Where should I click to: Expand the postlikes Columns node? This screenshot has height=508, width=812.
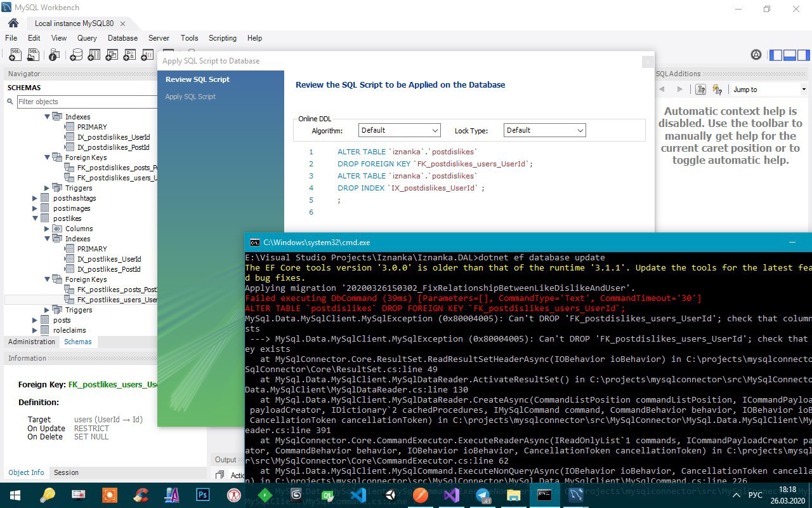click(48, 229)
